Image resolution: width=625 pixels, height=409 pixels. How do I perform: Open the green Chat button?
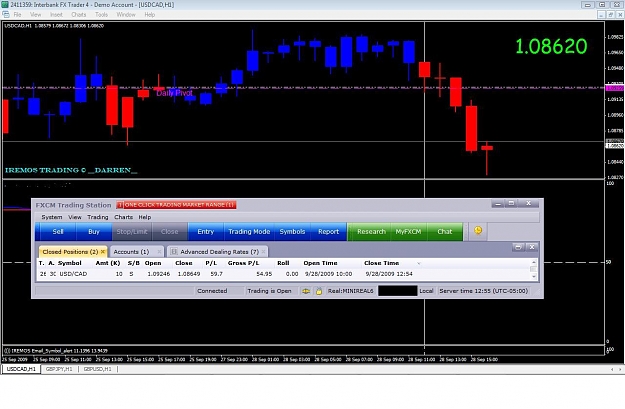tap(444, 232)
